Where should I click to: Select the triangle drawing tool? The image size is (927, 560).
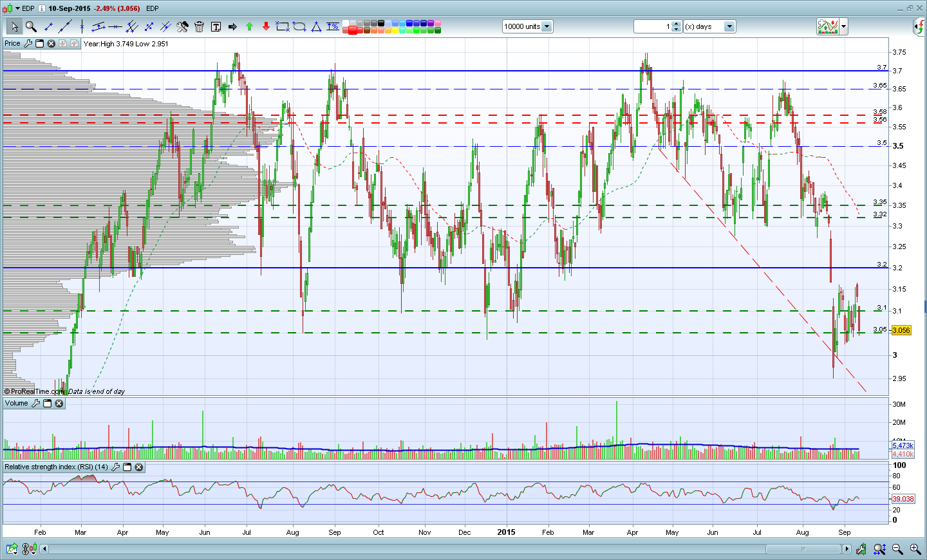click(316, 26)
